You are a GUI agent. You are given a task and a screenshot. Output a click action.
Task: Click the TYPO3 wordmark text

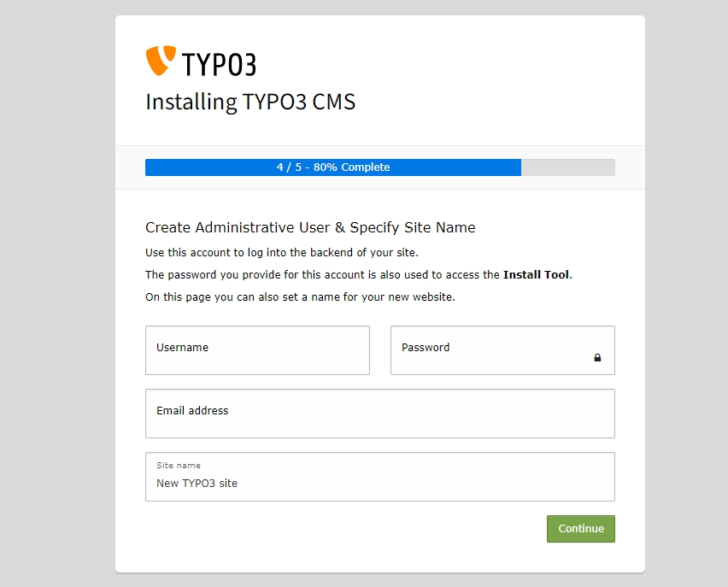tap(219, 63)
